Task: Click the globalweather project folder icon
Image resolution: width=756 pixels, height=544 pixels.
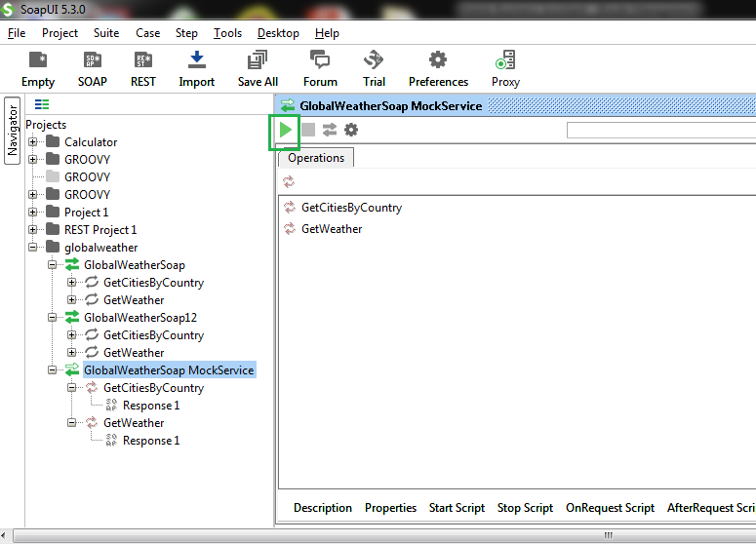Action: tap(53, 248)
